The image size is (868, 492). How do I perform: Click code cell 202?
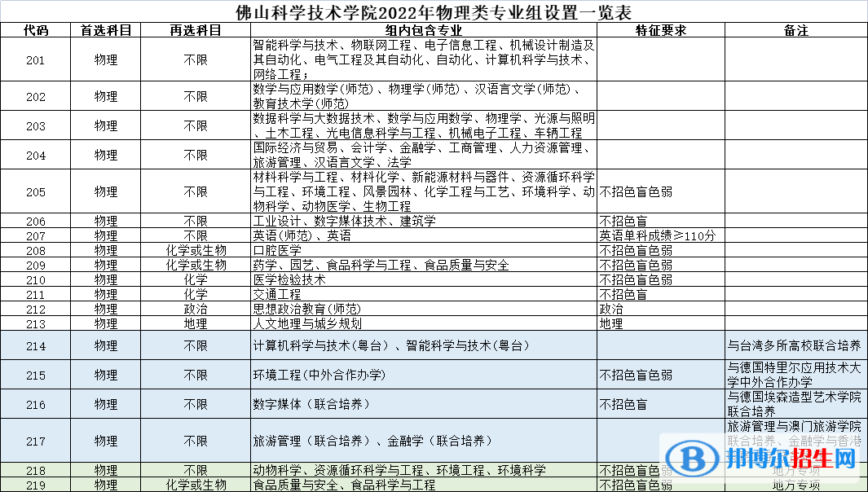pyautogui.click(x=35, y=96)
